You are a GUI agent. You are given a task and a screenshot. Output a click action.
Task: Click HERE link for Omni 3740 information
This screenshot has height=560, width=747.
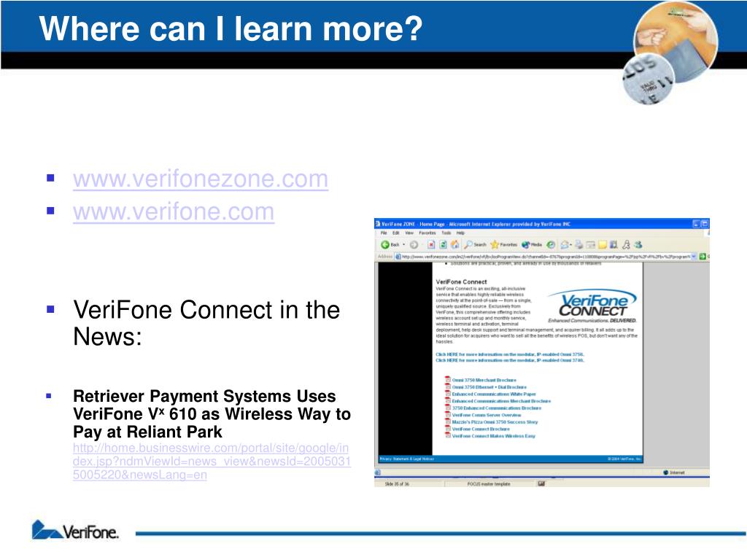510,360
